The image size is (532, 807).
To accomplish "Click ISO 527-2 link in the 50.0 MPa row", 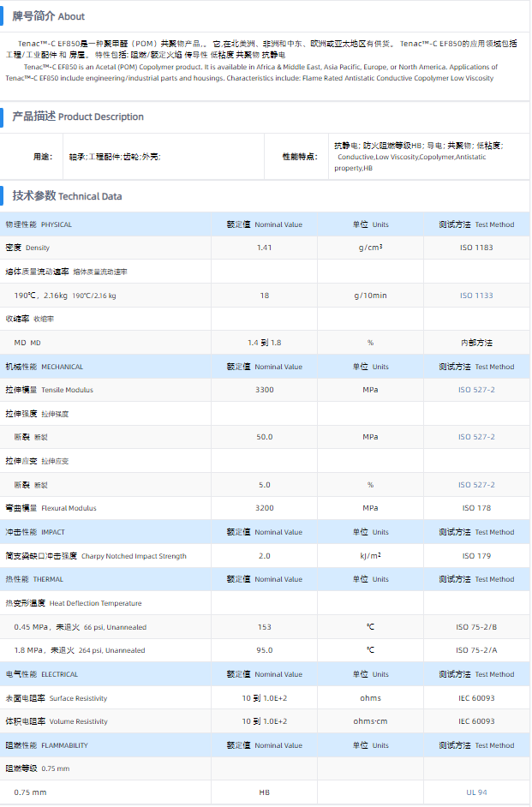I will click(x=476, y=437).
